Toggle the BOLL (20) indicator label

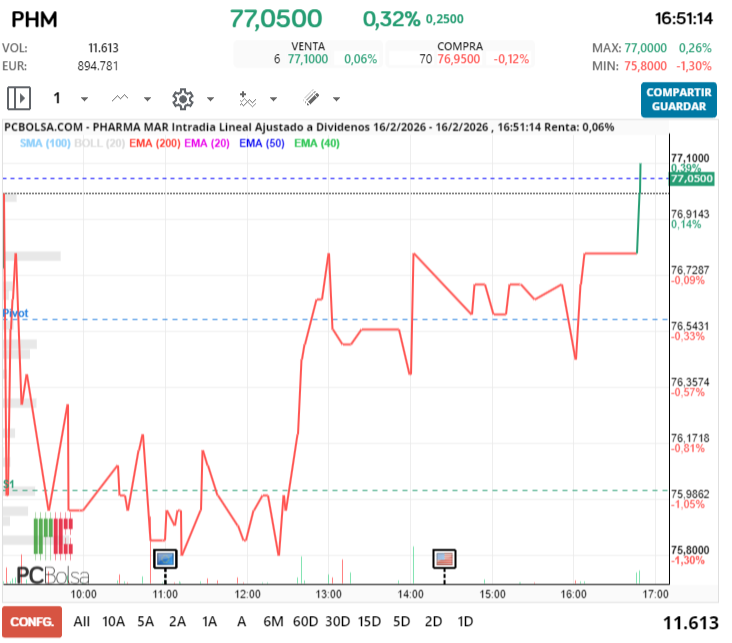tap(99, 143)
